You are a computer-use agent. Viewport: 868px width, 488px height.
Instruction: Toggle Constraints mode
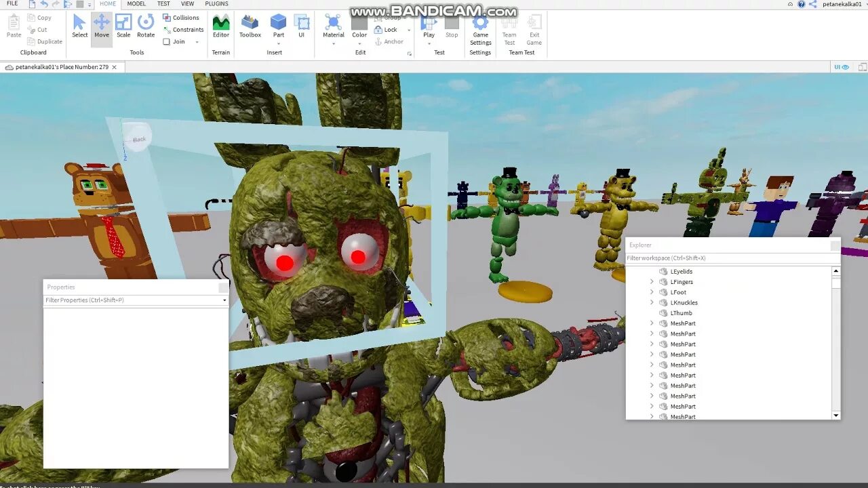183,30
